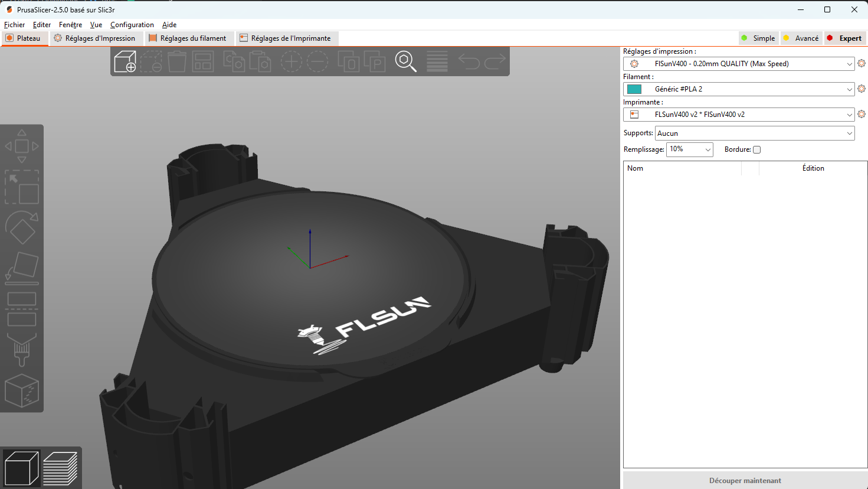The height and width of the screenshot is (489, 868).
Task: Click the Split to objects icon
Action: pyautogui.click(x=348, y=61)
